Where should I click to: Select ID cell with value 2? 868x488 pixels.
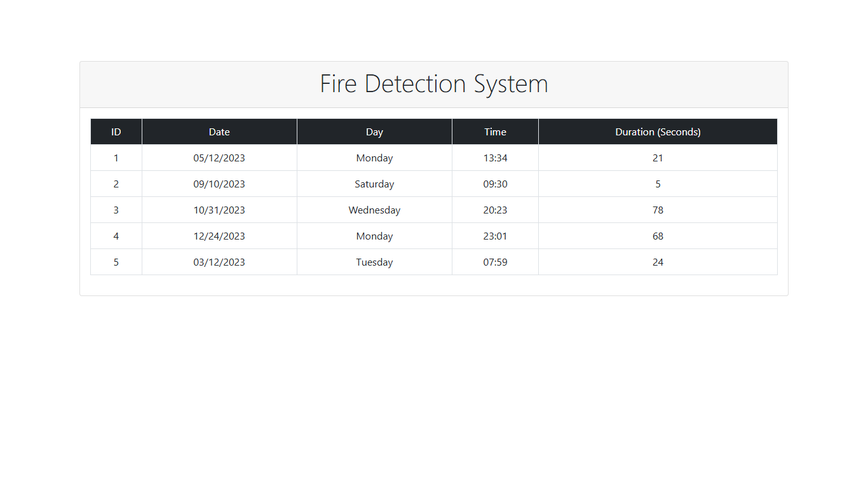click(x=116, y=184)
